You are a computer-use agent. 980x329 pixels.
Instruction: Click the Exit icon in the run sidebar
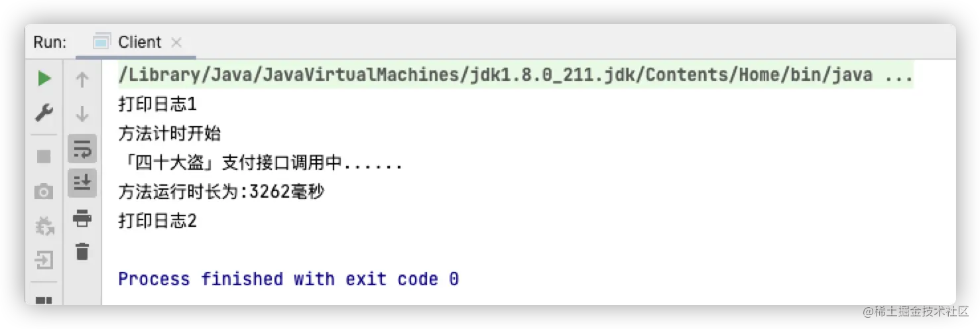pos(44,259)
